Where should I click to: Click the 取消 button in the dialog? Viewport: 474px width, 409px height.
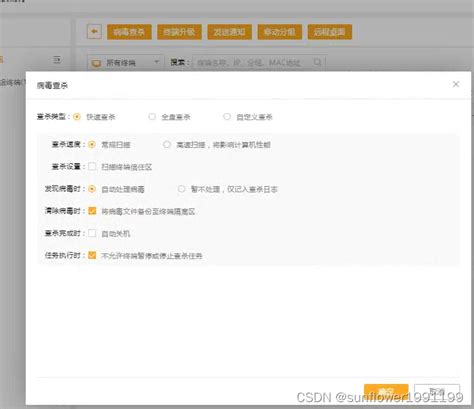pyautogui.click(x=437, y=391)
